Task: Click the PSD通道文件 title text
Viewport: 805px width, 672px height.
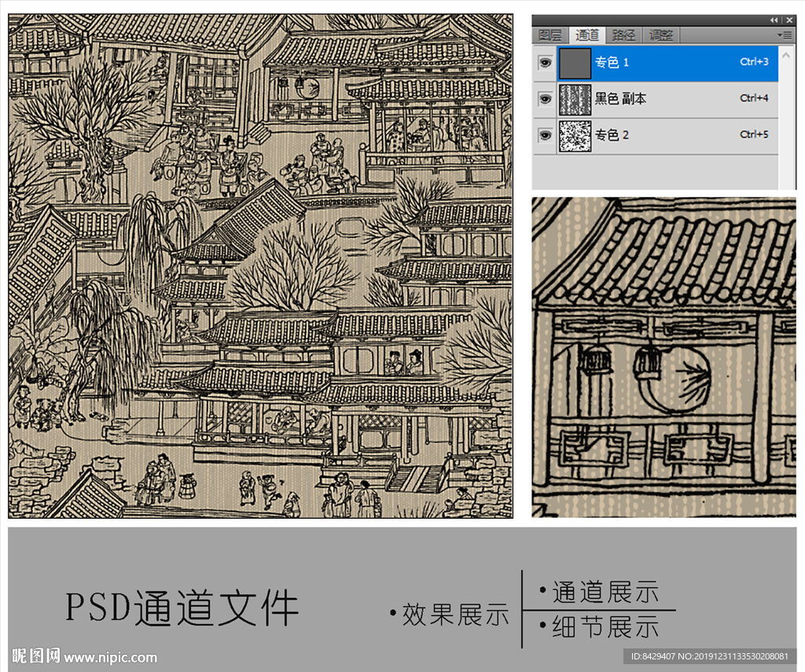Action: click(x=182, y=608)
